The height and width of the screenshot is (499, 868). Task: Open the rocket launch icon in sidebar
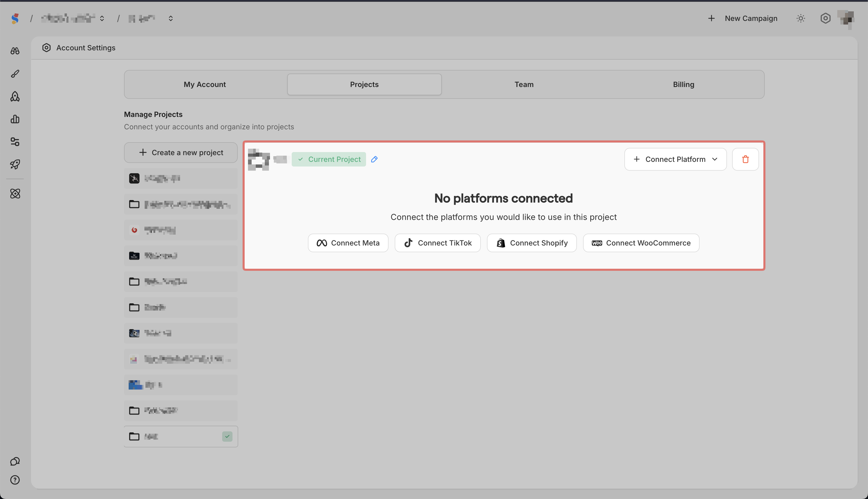click(x=15, y=164)
